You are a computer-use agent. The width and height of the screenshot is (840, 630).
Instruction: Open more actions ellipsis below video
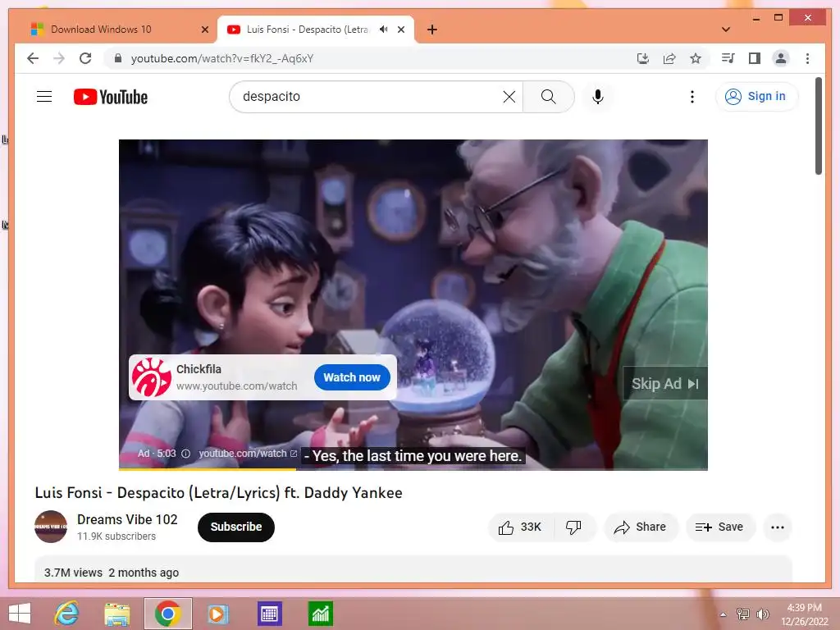778,527
